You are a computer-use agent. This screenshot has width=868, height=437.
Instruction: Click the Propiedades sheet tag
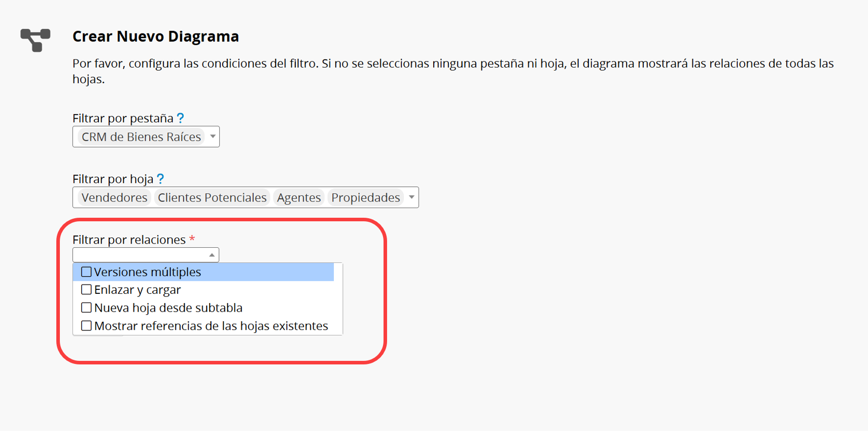click(x=366, y=197)
